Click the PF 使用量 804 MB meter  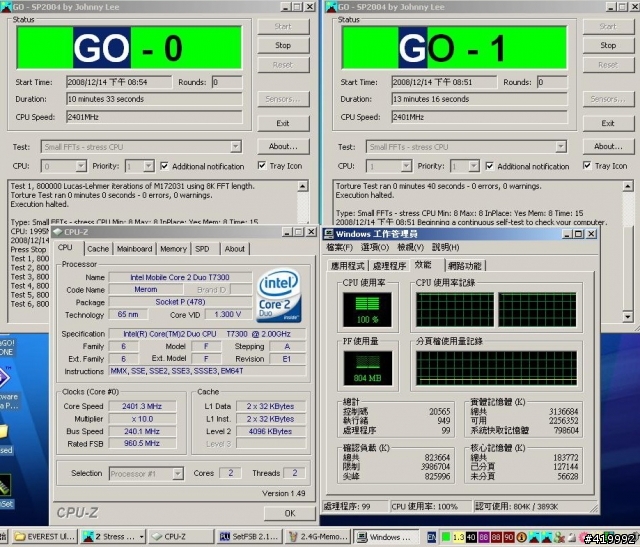click(367, 368)
